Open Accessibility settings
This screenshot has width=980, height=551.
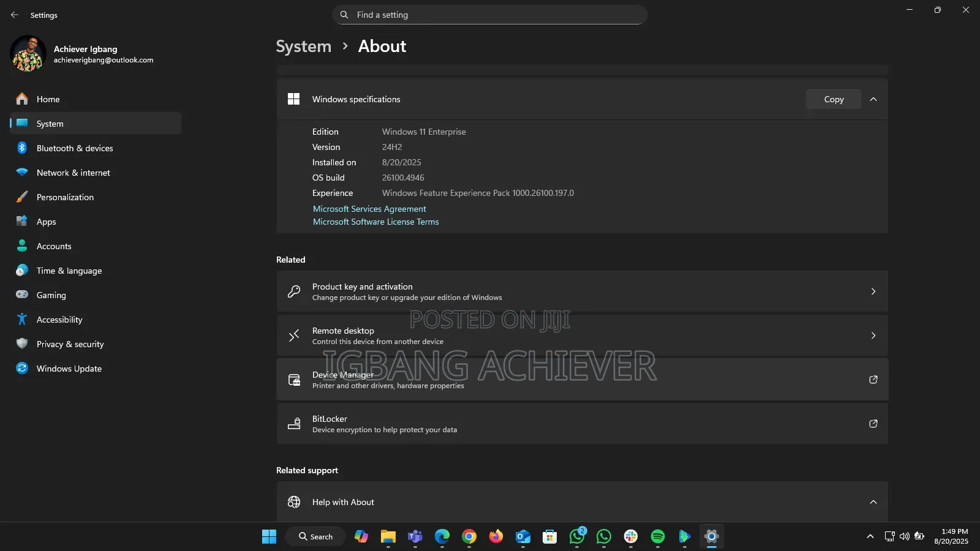pyautogui.click(x=96, y=320)
